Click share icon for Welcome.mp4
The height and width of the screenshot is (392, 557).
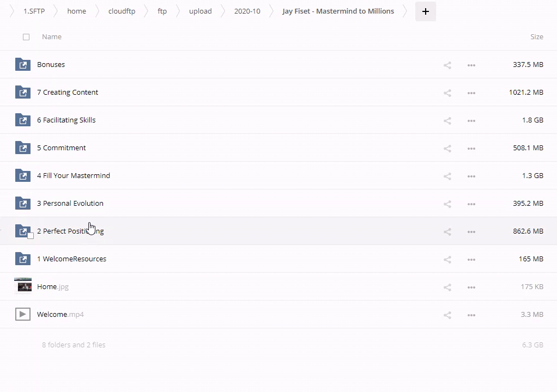(x=447, y=315)
